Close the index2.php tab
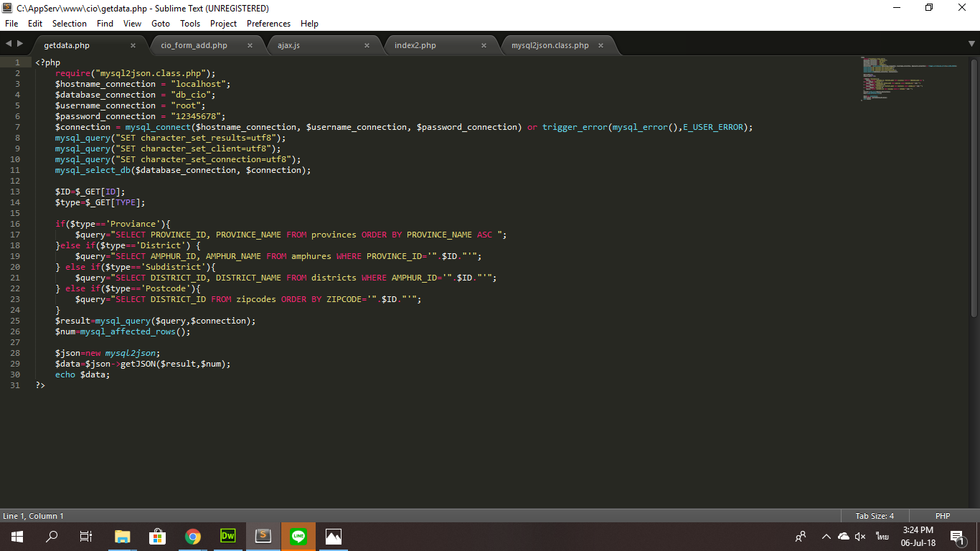Viewport: 980px width, 551px height. pyautogui.click(x=484, y=45)
